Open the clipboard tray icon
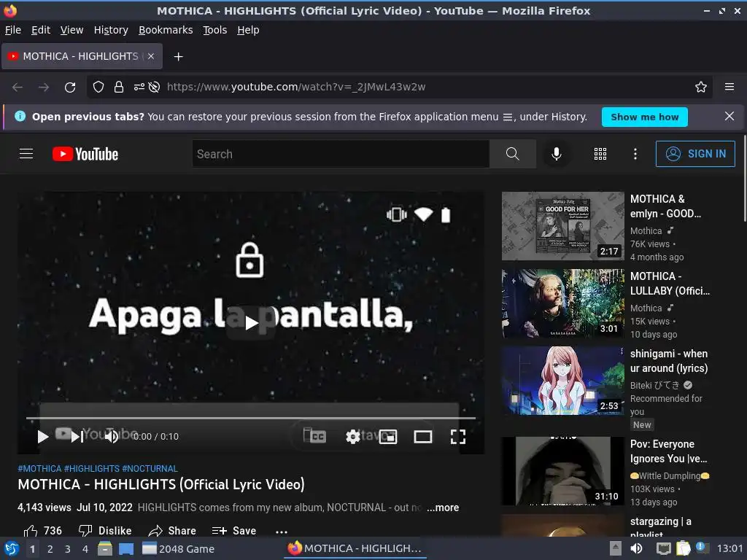Viewport: 747px width, 560px height. 683,548
